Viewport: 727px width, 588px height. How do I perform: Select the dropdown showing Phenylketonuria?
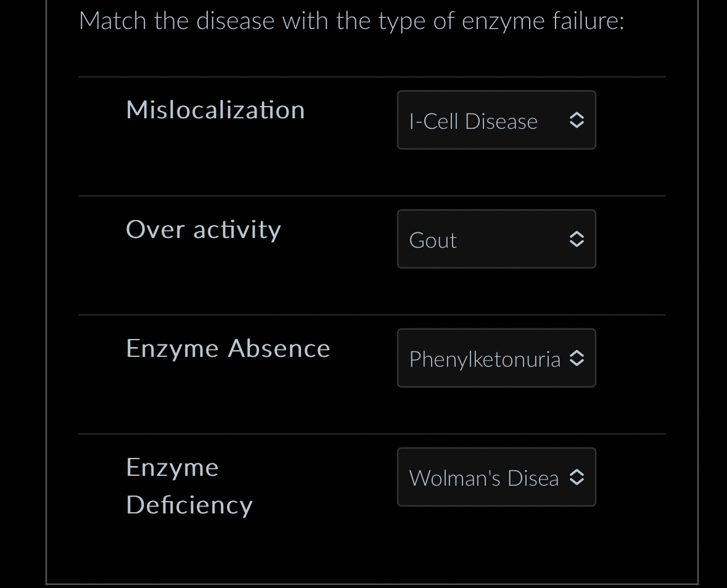[x=496, y=358]
